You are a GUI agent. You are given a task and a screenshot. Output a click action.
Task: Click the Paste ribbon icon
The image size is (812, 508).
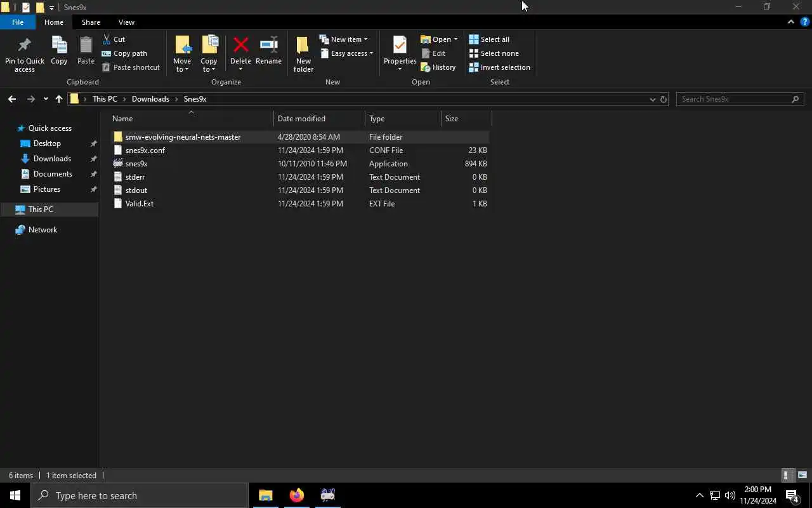pyautogui.click(x=86, y=46)
